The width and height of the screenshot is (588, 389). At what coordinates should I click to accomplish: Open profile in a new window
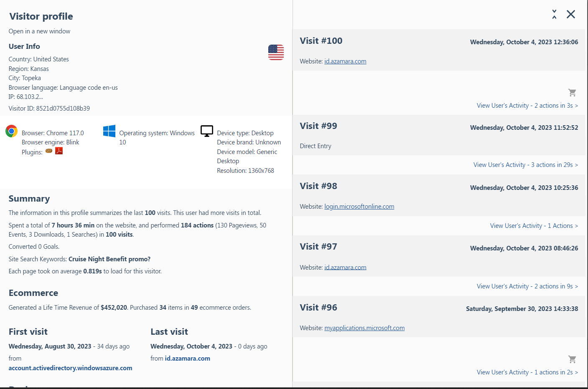pos(39,31)
